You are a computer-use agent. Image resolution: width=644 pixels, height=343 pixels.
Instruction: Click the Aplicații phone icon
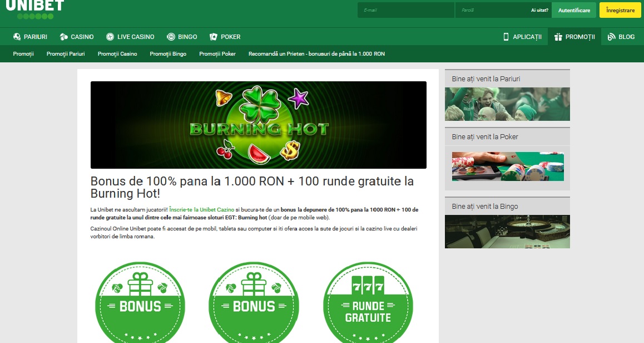pos(506,37)
